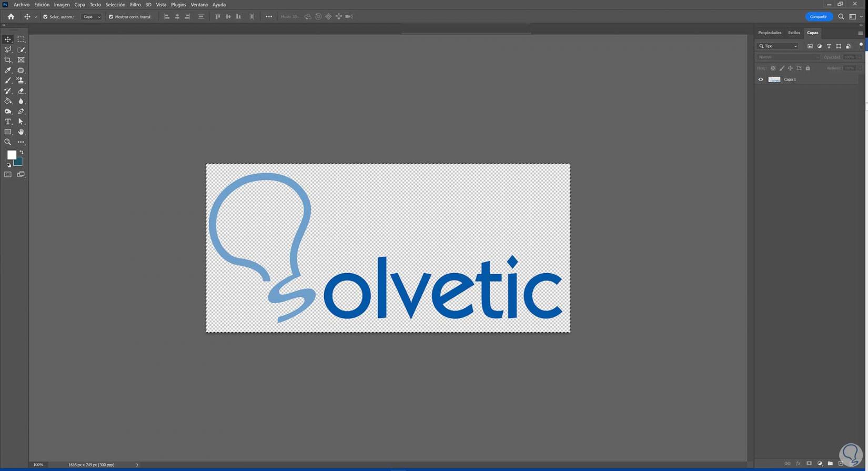Screen dimensions: 868x471
Task: Select the Pen tool
Action: point(21,112)
